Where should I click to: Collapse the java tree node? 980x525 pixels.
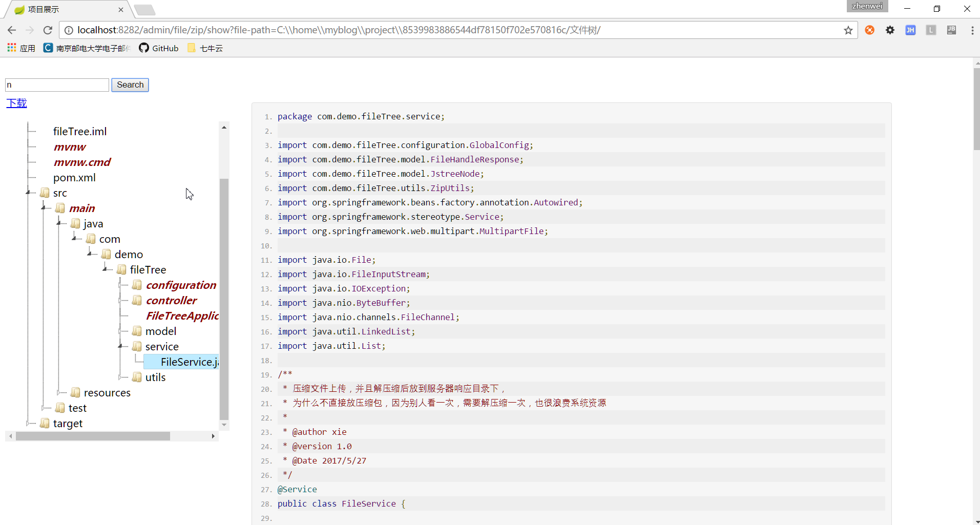click(59, 223)
